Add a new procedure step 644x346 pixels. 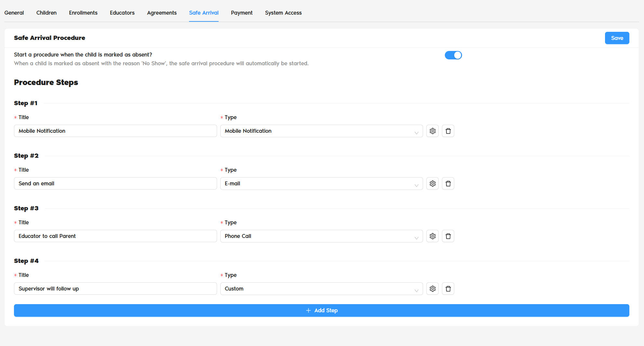tap(321, 310)
